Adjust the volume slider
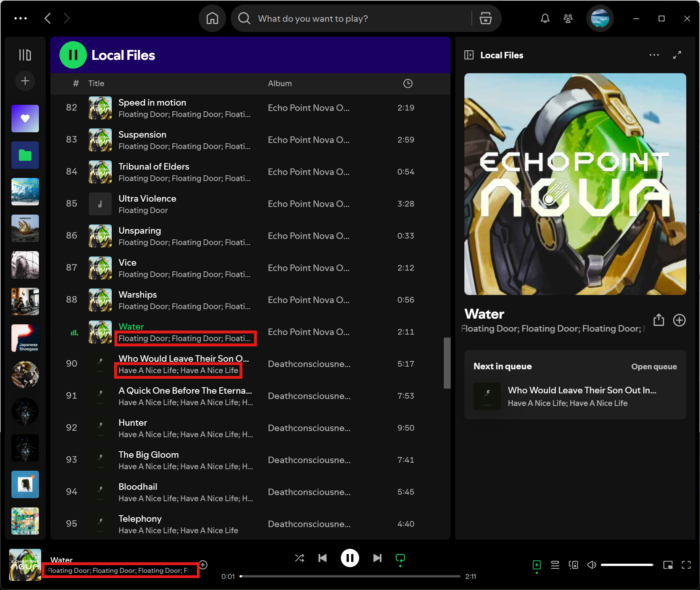 coord(627,565)
